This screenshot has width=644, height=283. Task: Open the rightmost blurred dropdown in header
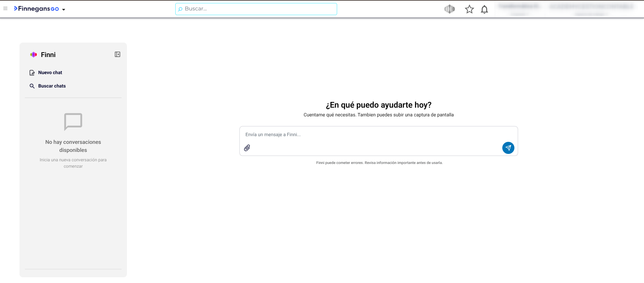[x=591, y=9]
